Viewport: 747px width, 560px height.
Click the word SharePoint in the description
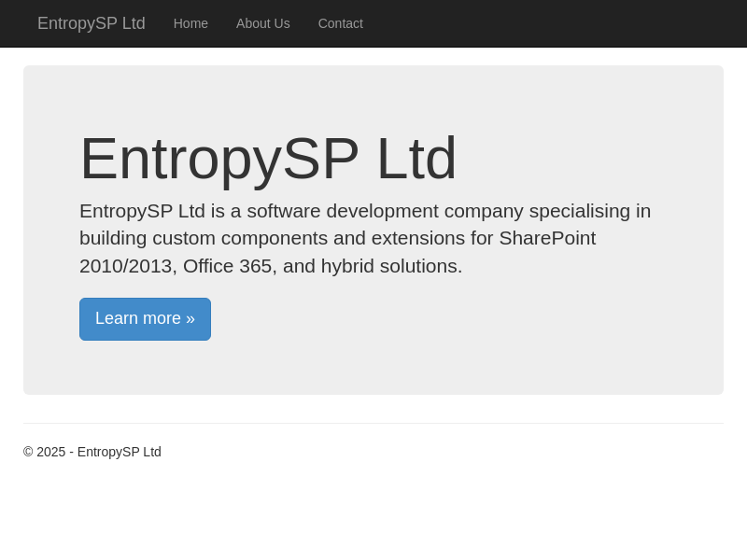tap(547, 238)
